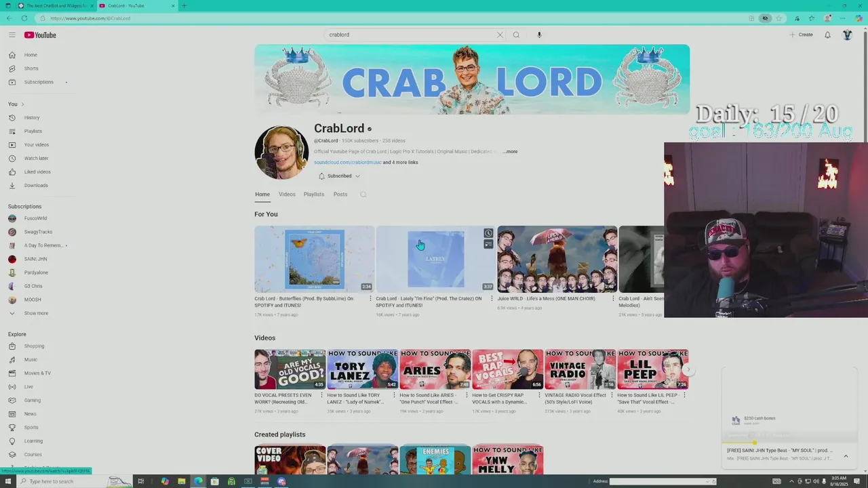The width and height of the screenshot is (868, 488).
Task: Add Lately video to Watch later
Action: (x=488, y=233)
